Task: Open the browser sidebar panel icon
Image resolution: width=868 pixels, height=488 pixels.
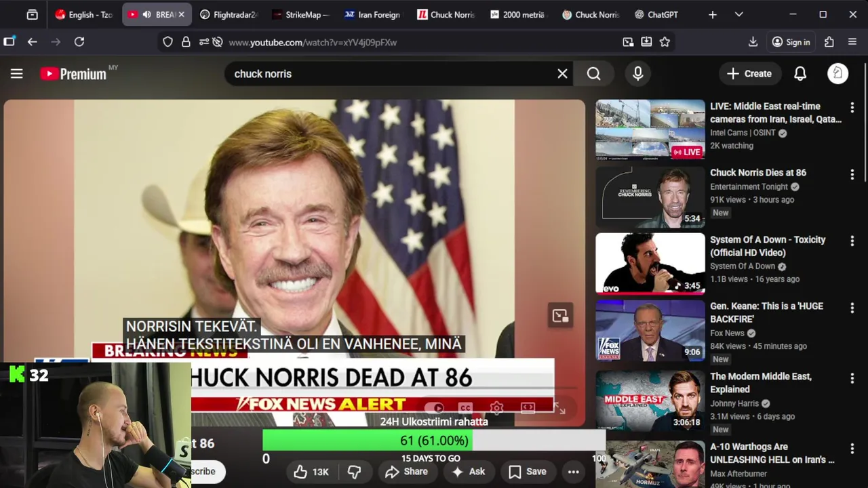Action: point(9,42)
